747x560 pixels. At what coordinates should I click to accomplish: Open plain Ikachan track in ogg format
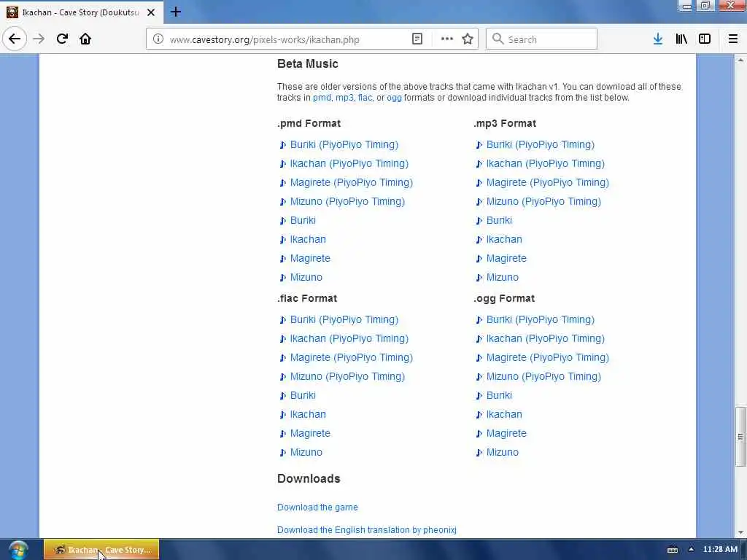pyautogui.click(x=504, y=415)
